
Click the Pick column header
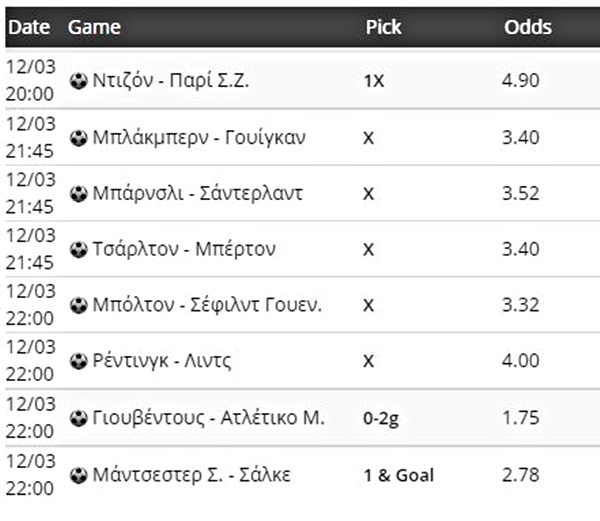click(x=382, y=27)
